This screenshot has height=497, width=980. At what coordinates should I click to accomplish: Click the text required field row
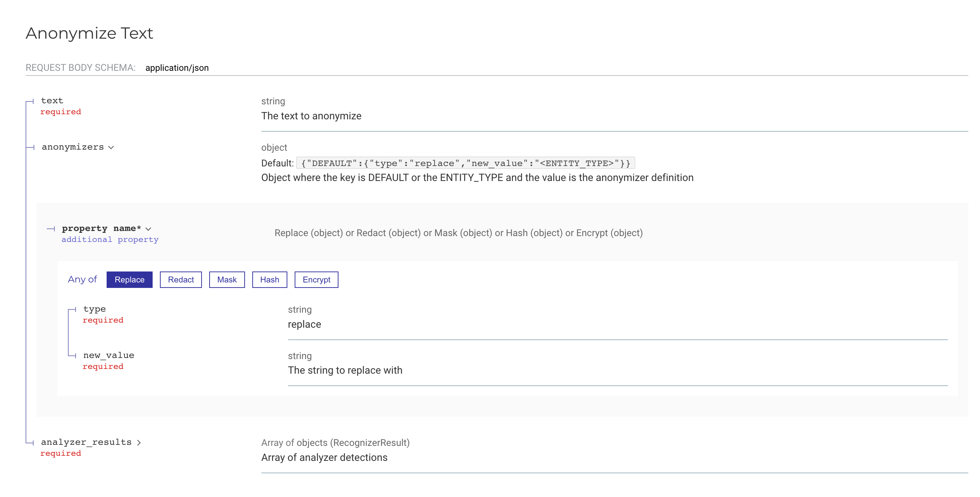[52, 100]
